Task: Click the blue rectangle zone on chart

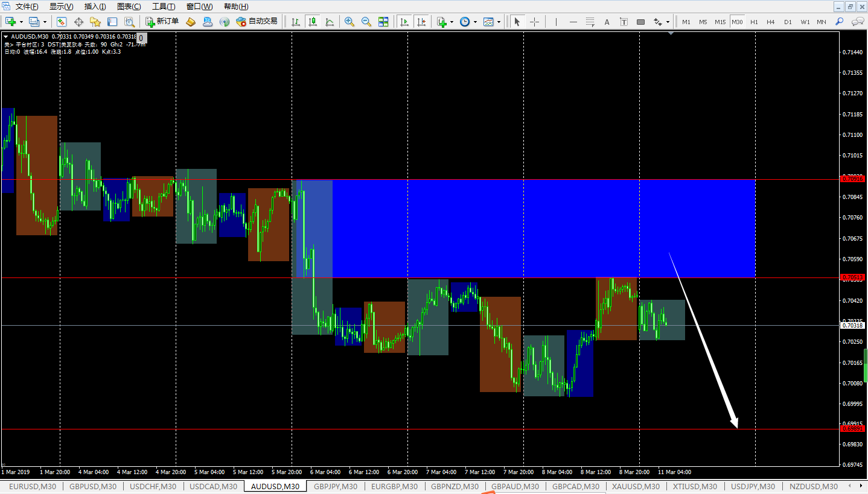Action: click(543, 229)
